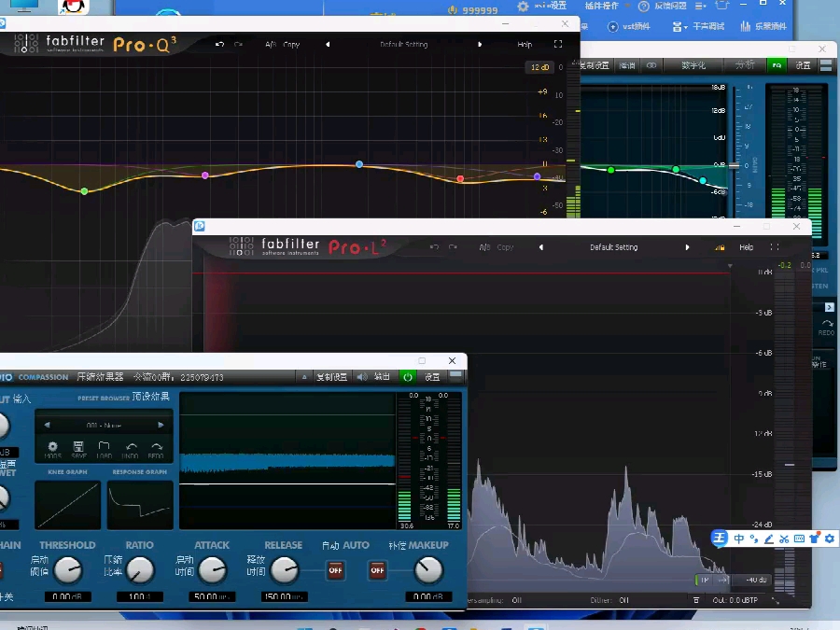This screenshot has width=840, height=630.
Task: Click the arrow meter scale button beside TP
Action: point(722,580)
